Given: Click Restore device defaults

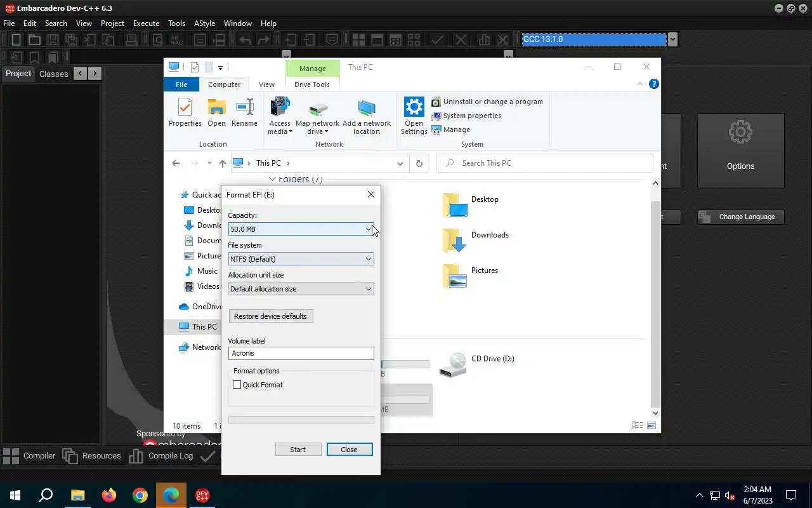Looking at the screenshot, I should click(x=270, y=316).
